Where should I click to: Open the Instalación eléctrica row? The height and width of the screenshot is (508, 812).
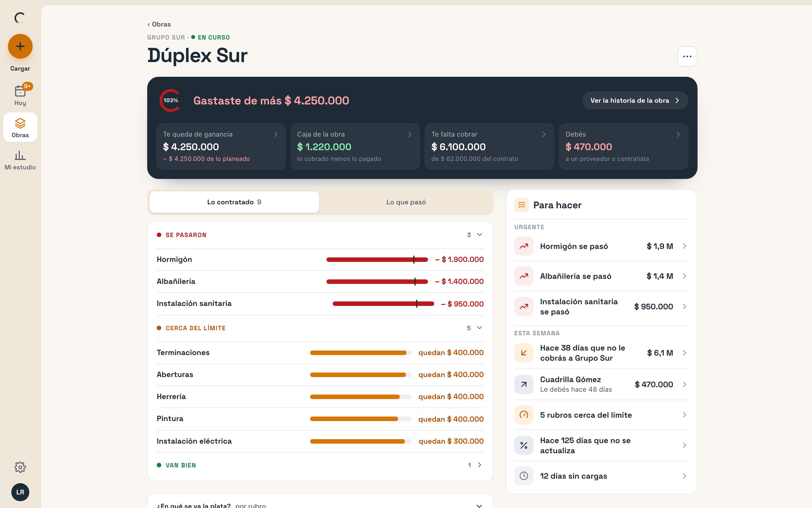pos(320,441)
